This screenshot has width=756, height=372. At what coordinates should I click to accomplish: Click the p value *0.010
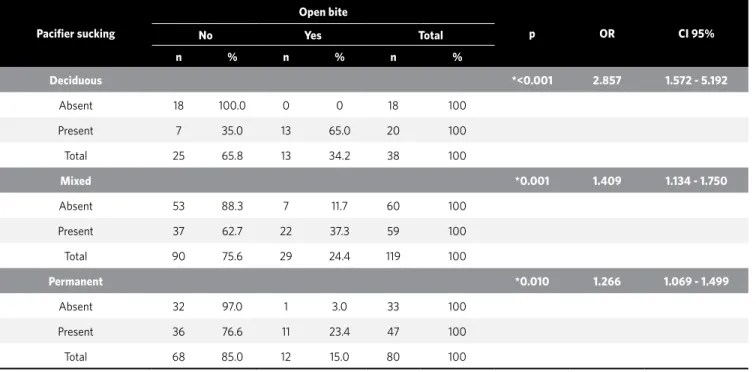(x=532, y=281)
